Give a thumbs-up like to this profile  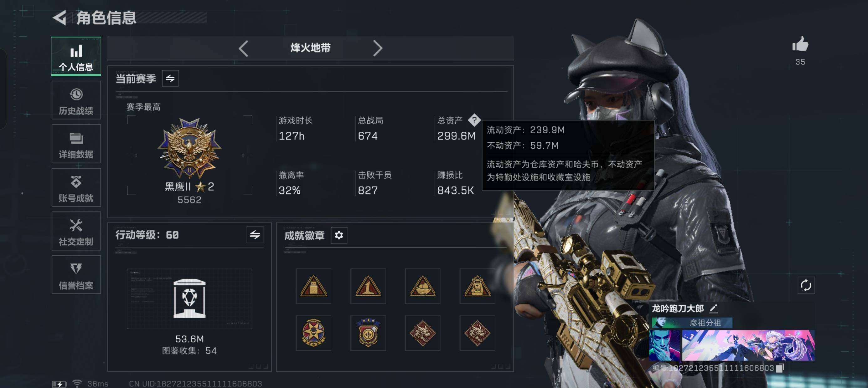tap(800, 44)
